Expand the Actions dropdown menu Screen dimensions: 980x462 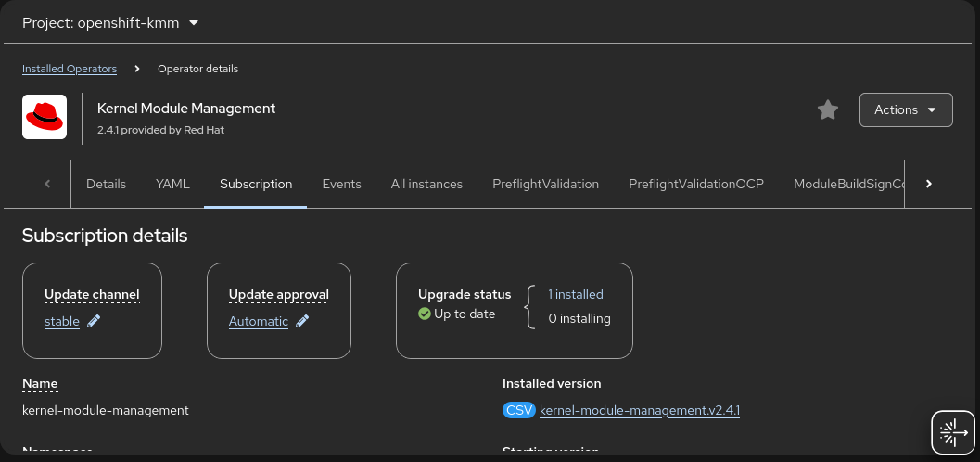point(905,110)
